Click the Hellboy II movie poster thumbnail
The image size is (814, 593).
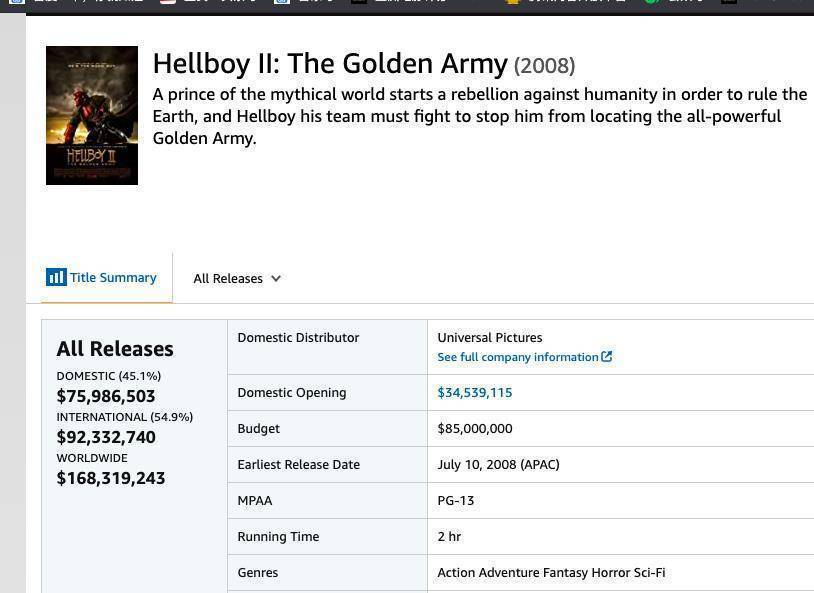point(92,115)
